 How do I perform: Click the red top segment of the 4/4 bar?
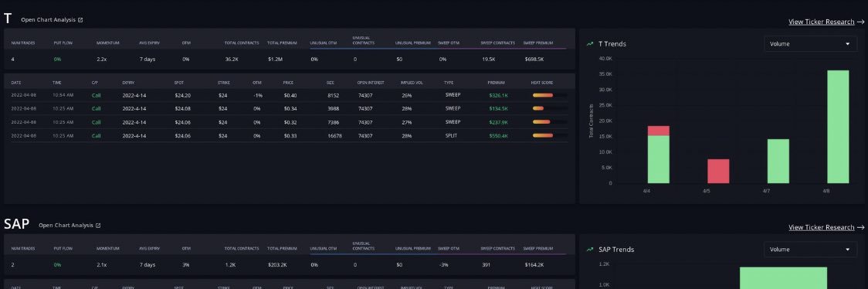click(x=658, y=131)
